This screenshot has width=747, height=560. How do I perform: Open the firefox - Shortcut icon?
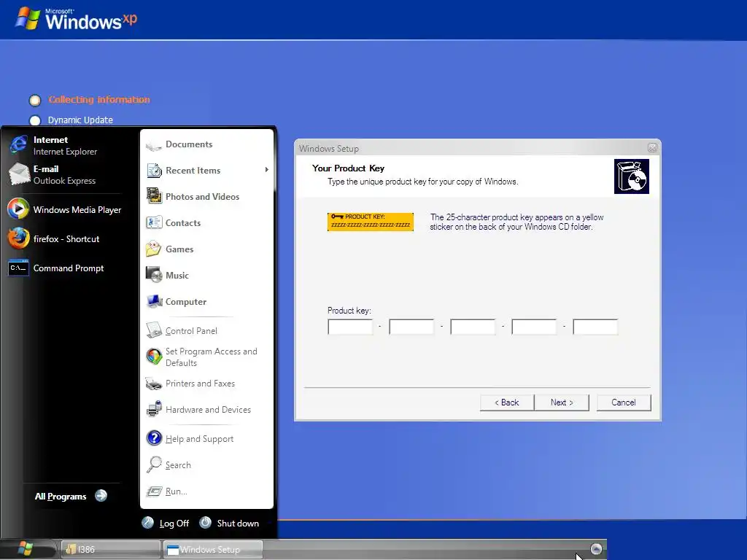(x=18, y=238)
